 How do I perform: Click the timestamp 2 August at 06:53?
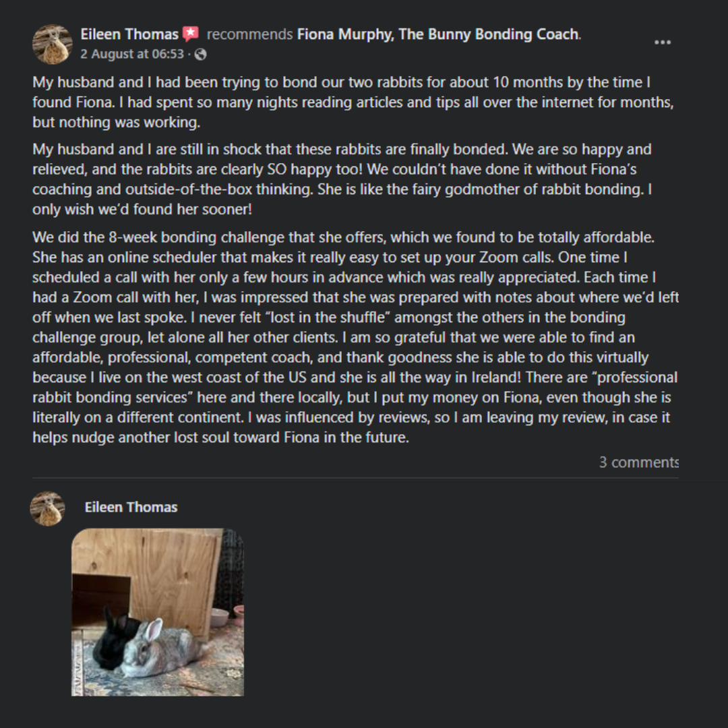click(132, 54)
